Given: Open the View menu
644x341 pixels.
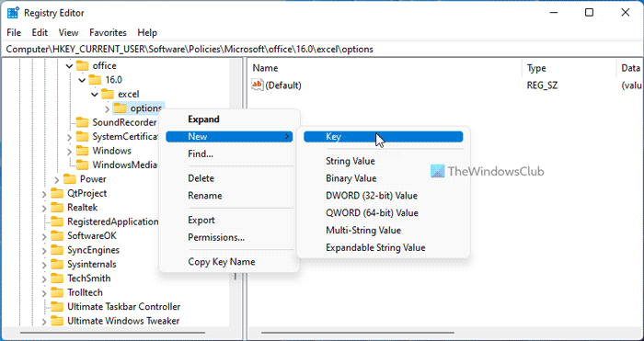Looking at the screenshot, I should coord(68,32).
